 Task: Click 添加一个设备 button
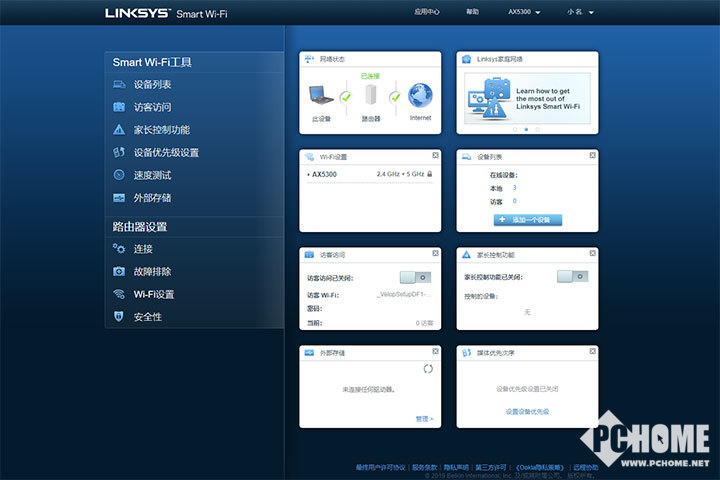click(x=528, y=220)
